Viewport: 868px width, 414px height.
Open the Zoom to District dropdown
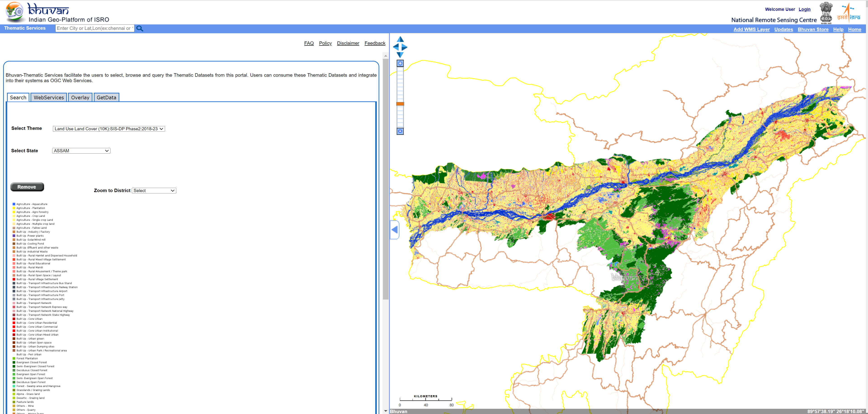(x=154, y=190)
